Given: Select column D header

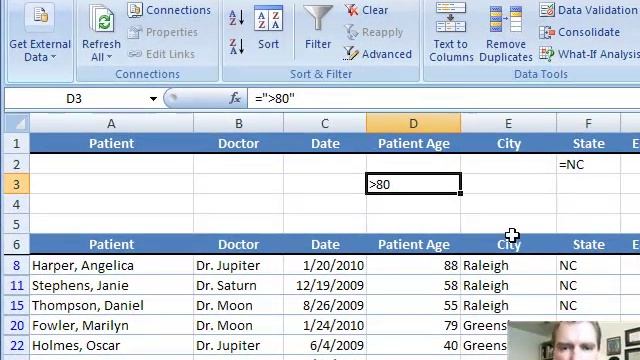Looking at the screenshot, I should [x=413, y=123].
